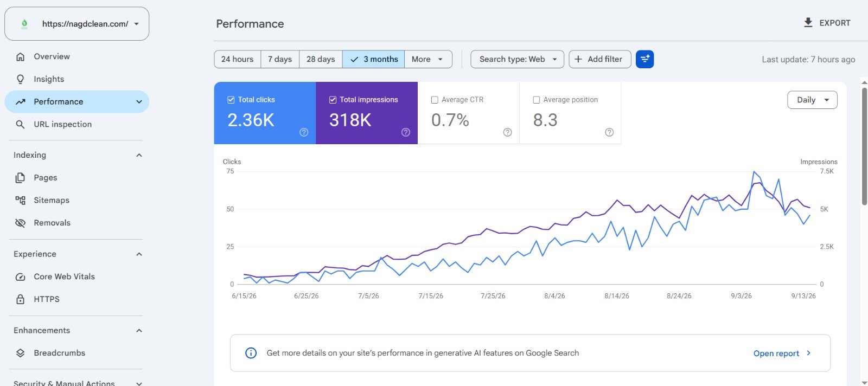Click the Open report link
The height and width of the screenshot is (386, 868).
(776, 353)
